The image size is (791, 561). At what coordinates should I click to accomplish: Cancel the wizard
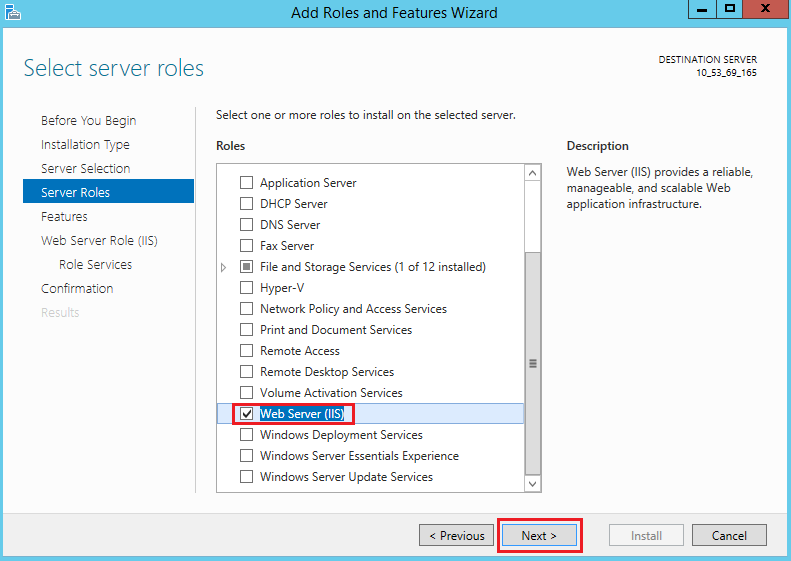(x=729, y=536)
